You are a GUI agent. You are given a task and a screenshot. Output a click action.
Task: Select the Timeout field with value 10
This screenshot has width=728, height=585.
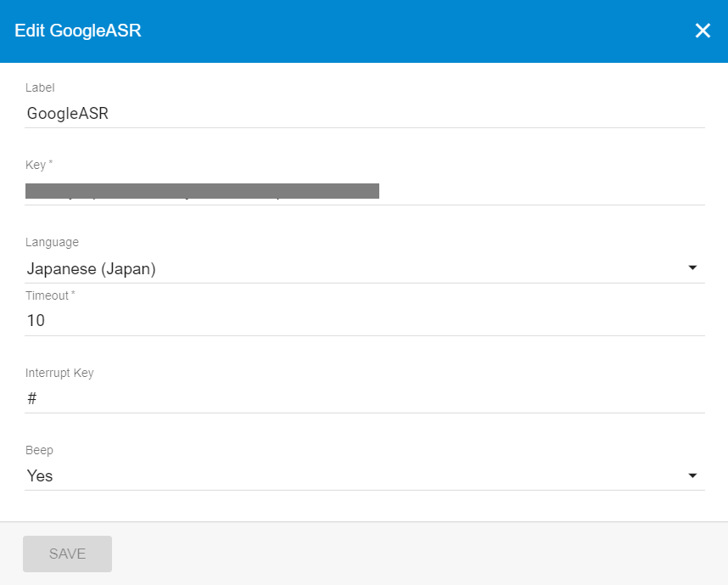pos(365,320)
